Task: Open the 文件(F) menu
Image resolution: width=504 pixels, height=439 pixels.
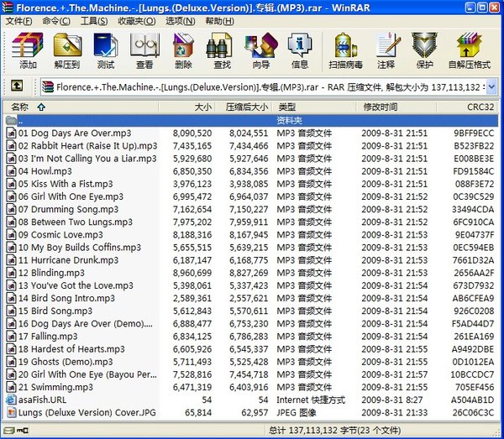Action: point(18,21)
